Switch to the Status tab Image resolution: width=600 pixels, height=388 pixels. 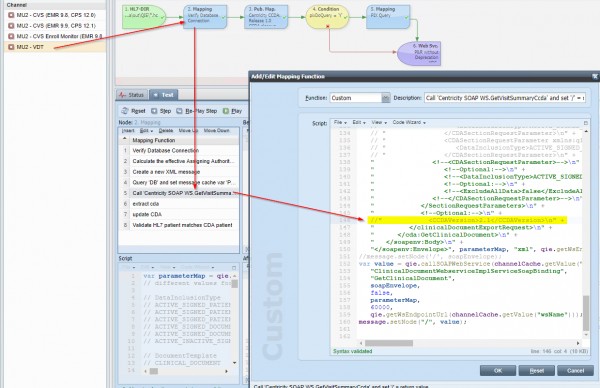[x=132, y=95]
